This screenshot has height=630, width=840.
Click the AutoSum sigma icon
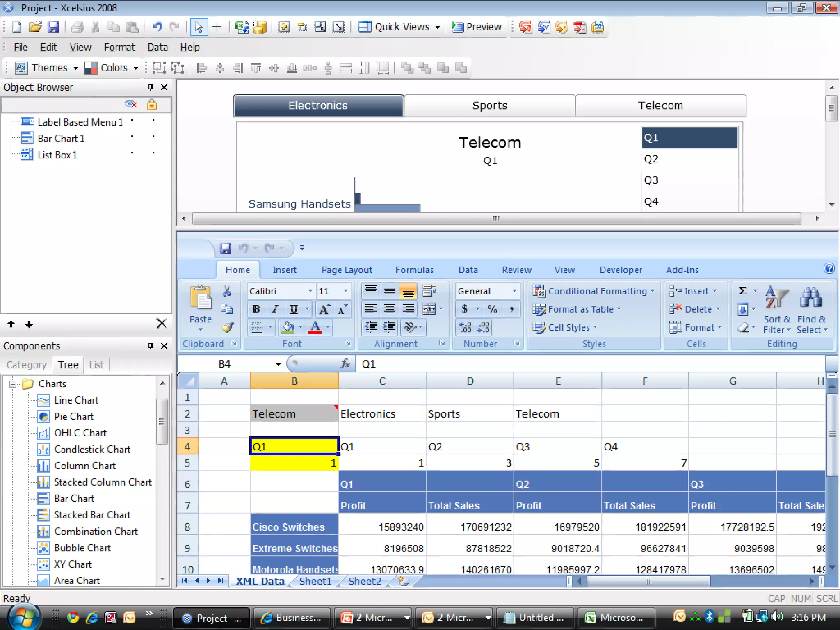(x=743, y=291)
